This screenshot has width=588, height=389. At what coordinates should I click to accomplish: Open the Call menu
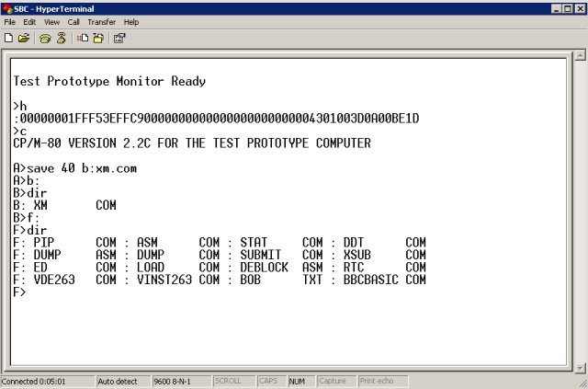[73, 22]
